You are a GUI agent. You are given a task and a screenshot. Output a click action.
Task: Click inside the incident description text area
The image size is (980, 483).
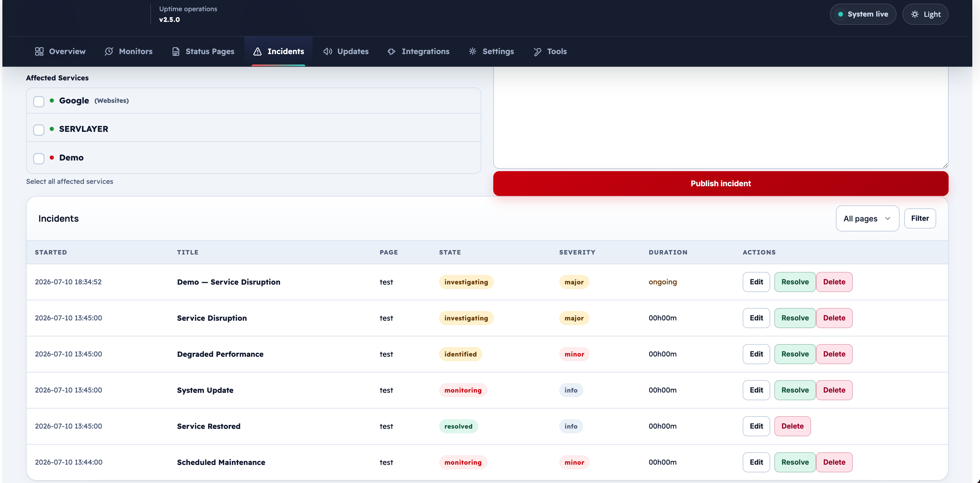[x=721, y=118]
